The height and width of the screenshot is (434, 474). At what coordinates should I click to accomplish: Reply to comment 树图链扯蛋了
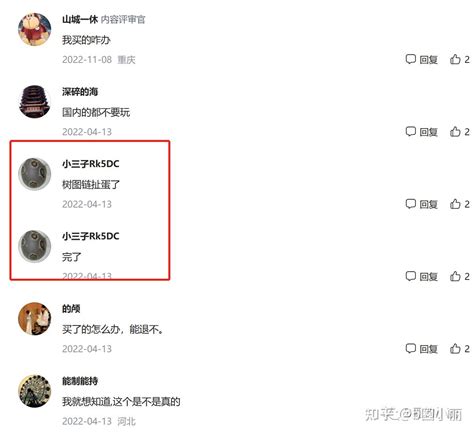click(x=421, y=204)
